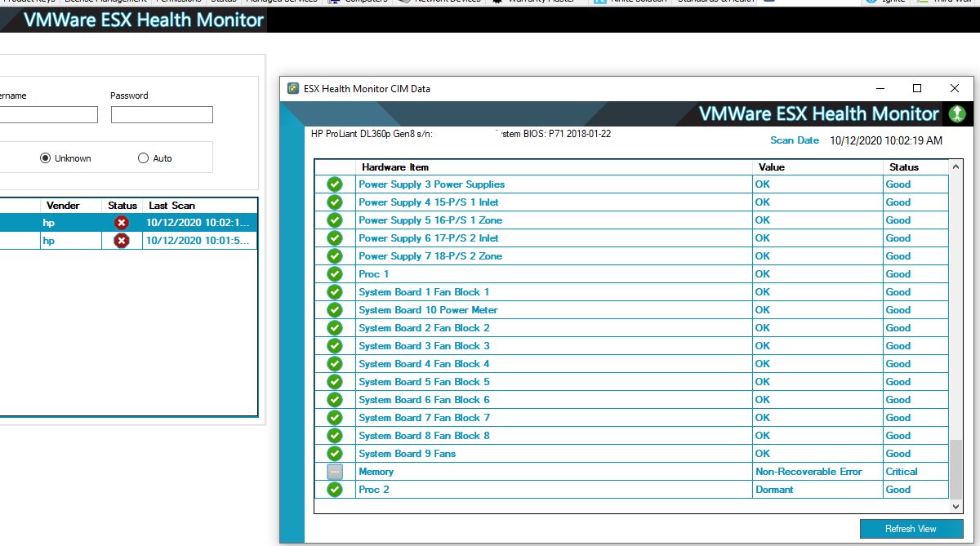Screen dimensions: 980x546
Task: Click the green icon next to System Board 2 Fan Block 2
Action: [x=335, y=328]
